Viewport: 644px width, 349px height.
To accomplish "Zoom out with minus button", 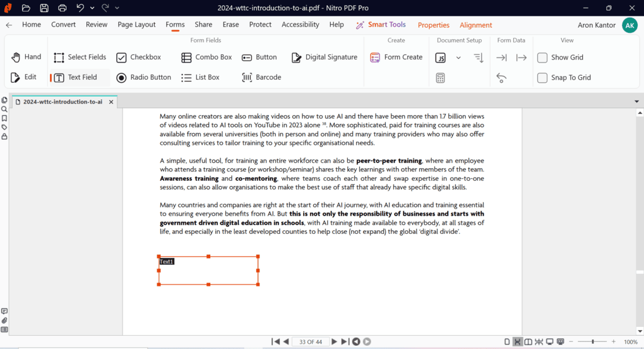I will [x=571, y=341].
